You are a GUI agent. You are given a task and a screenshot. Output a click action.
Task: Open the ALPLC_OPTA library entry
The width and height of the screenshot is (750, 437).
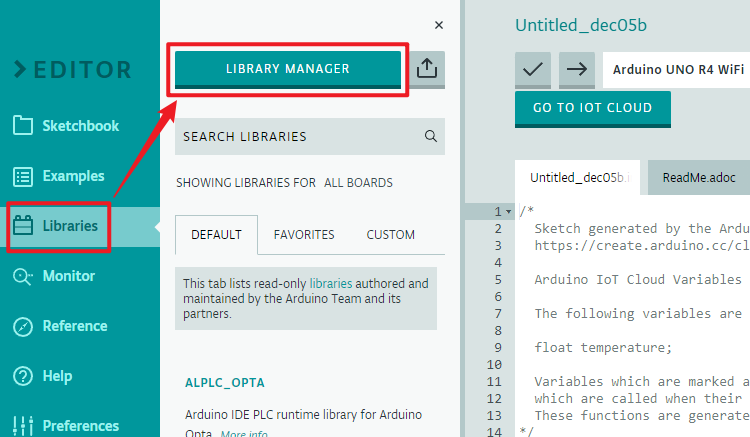224,383
